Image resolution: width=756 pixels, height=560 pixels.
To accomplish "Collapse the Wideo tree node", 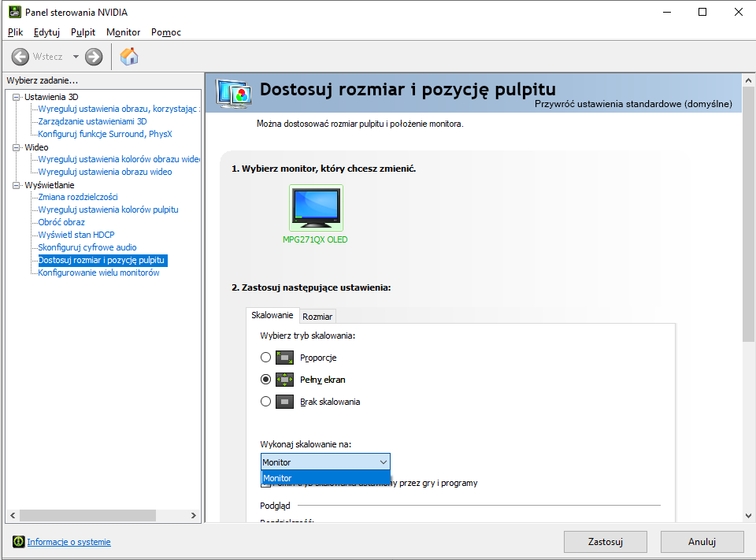I will pos(17,147).
